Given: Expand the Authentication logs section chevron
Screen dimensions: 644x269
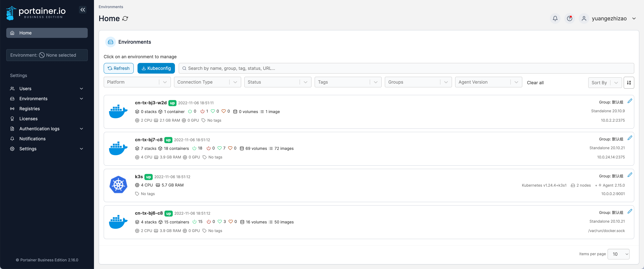Looking at the screenshot, I should point(81,129).
